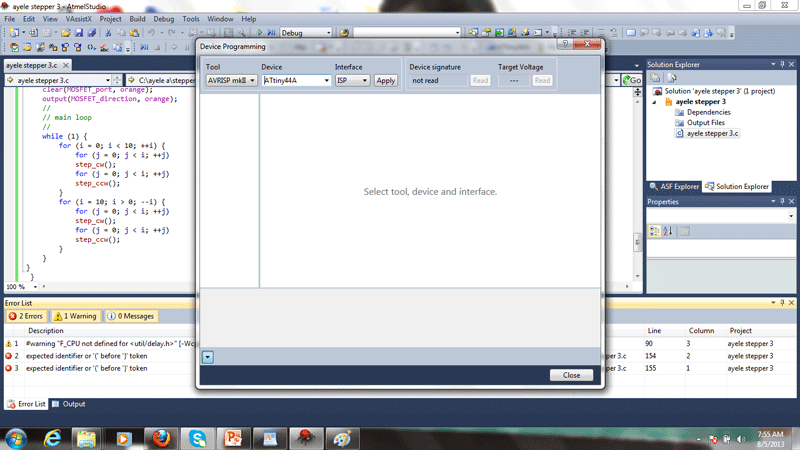The height and width of the screenshot is (450, 800).
Task: Toggle the 1 Warning filter
Action: click(x=76, y=316)
